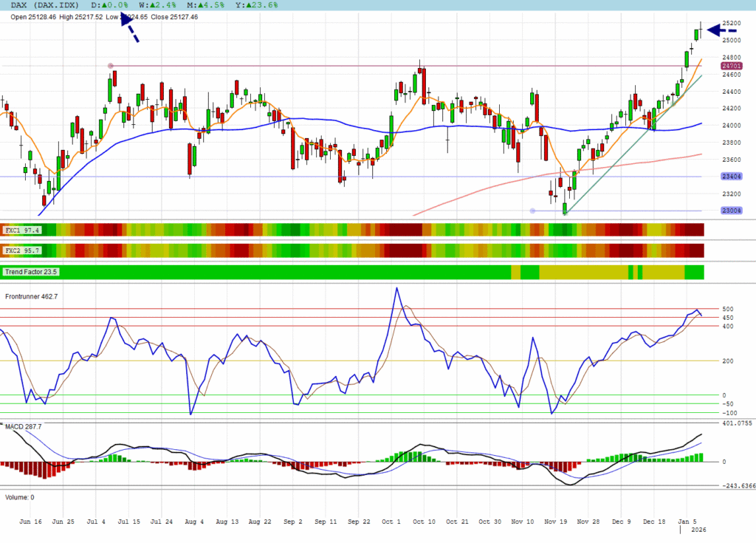The width and height of the screenshot is (756, 543).
Task: Select the red circle marker on the resistance line
Action: coord(111,66)
